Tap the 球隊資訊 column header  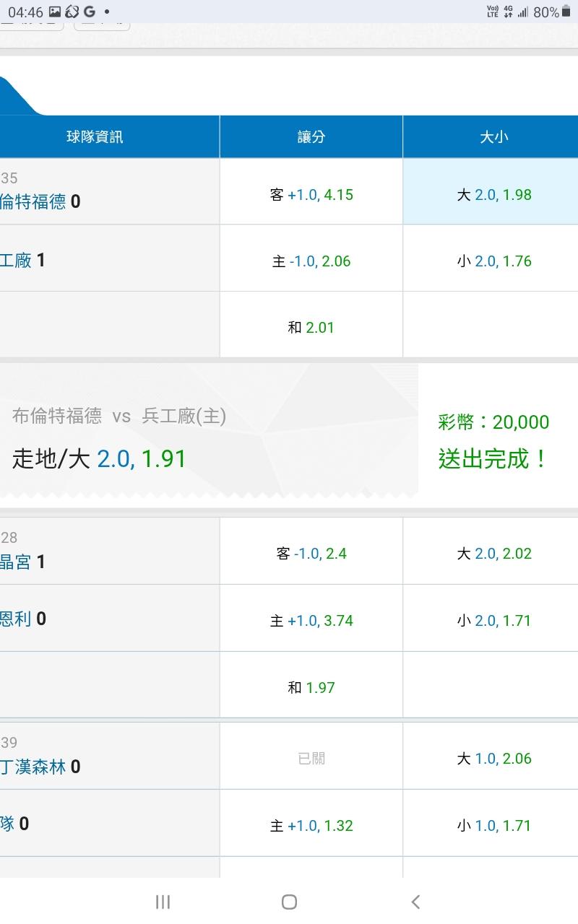coord(95,137)
